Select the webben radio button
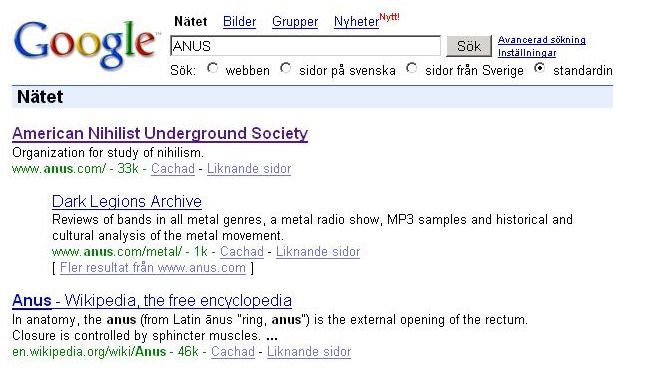Viewport: 647px width, 381px height. (x=213, y=68)
